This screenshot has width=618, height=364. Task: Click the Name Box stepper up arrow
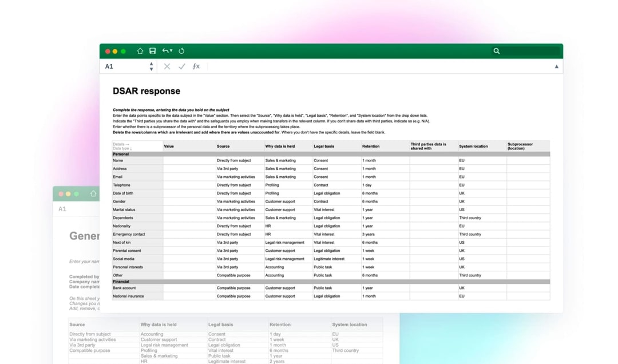coord(151,64)
